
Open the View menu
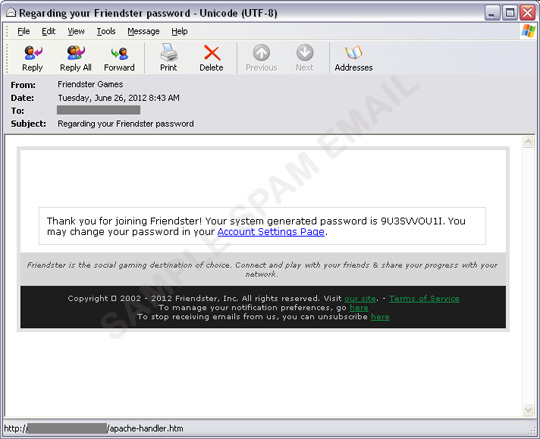76,31
